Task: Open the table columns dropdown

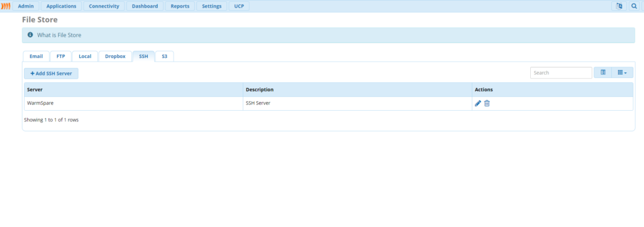Action: 622,73
